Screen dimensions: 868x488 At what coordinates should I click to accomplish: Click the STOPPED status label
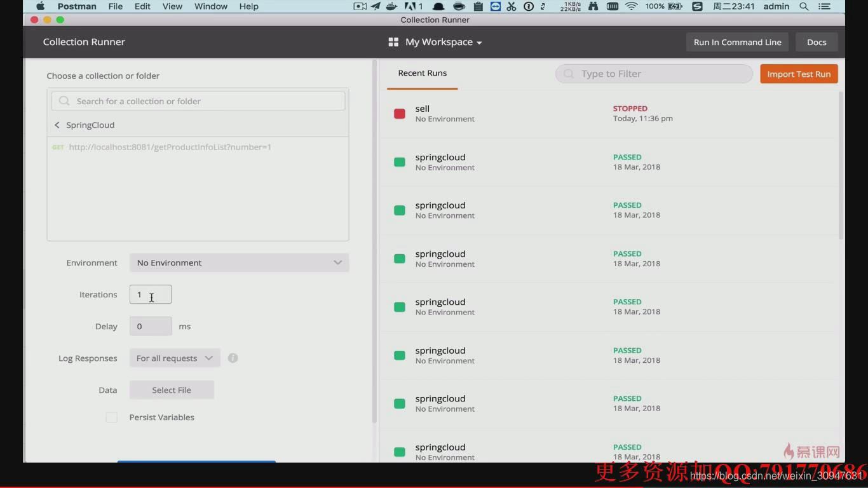pos(630,109)
